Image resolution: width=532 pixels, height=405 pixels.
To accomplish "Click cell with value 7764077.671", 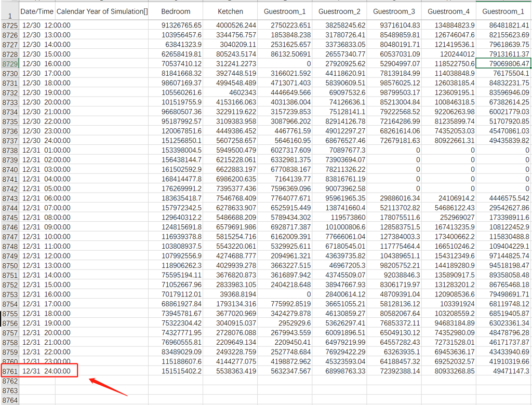I will click(x=285, y=198).
